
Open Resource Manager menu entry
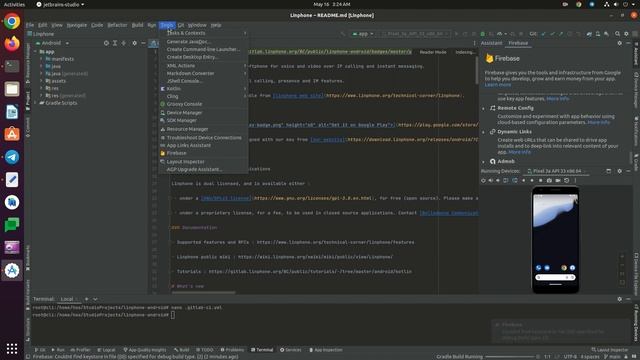click(x=203, y=129)
